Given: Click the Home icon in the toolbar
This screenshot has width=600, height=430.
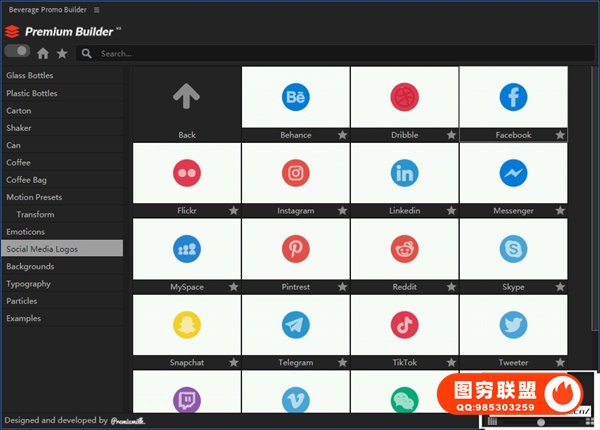Looking at the screenshot, I should click(43, 53).
